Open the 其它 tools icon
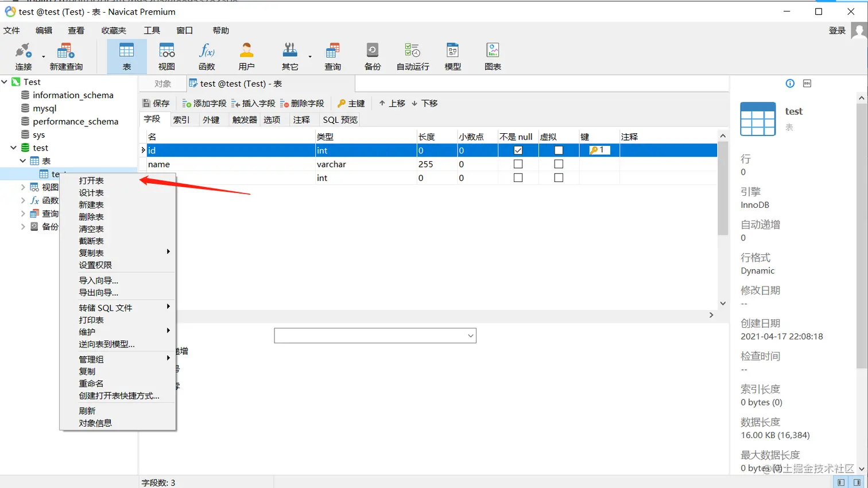 [290, 56]
